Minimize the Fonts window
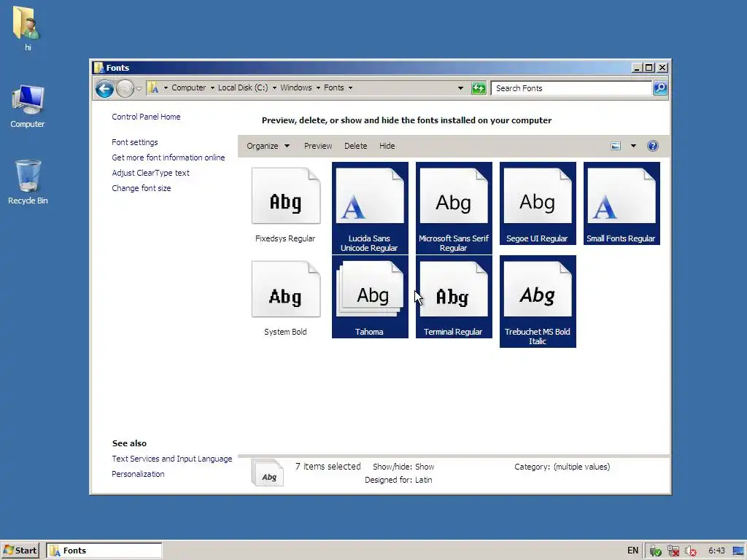This screenshot has height=560, width=747. [636, 68]
